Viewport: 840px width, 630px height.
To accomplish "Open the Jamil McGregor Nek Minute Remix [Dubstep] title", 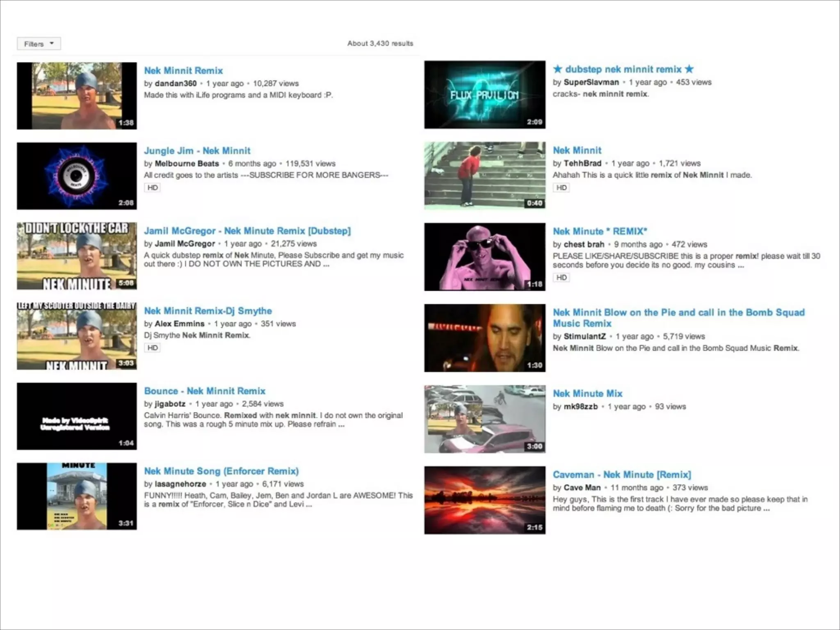I will [247, 231].
